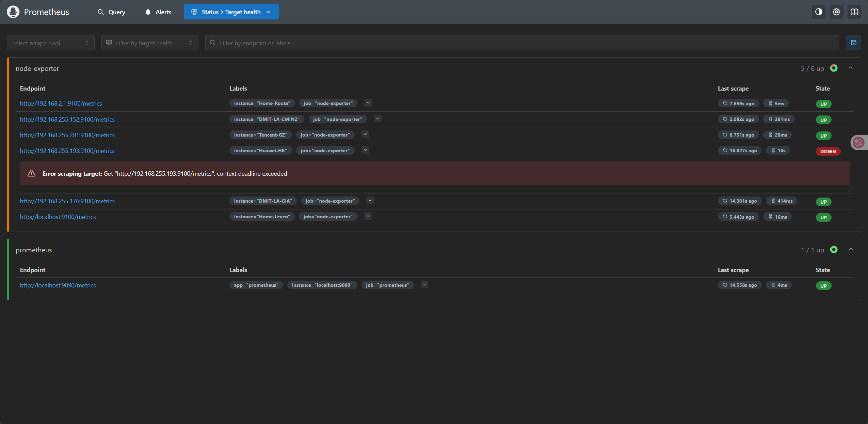This screenshot has width=868, height=424.
Task: Click the prometheus pool health ring indicator
Action: click(834, 250)
